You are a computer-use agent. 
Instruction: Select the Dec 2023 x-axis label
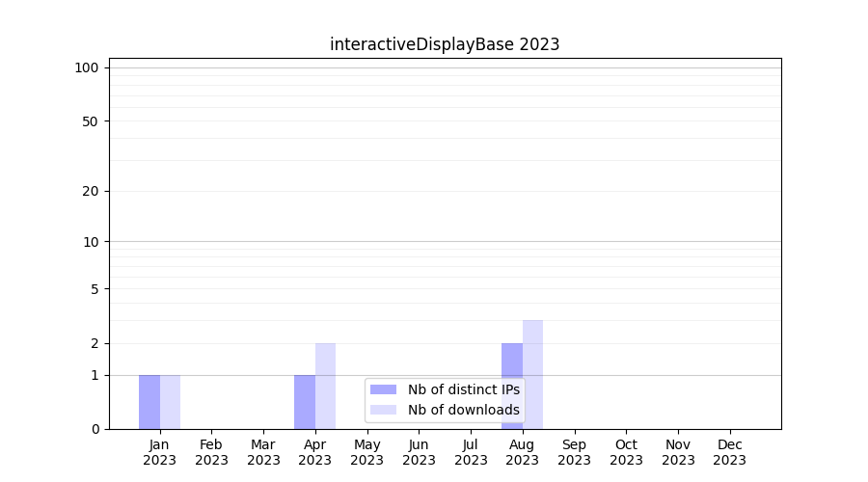(x=730, y=452)
